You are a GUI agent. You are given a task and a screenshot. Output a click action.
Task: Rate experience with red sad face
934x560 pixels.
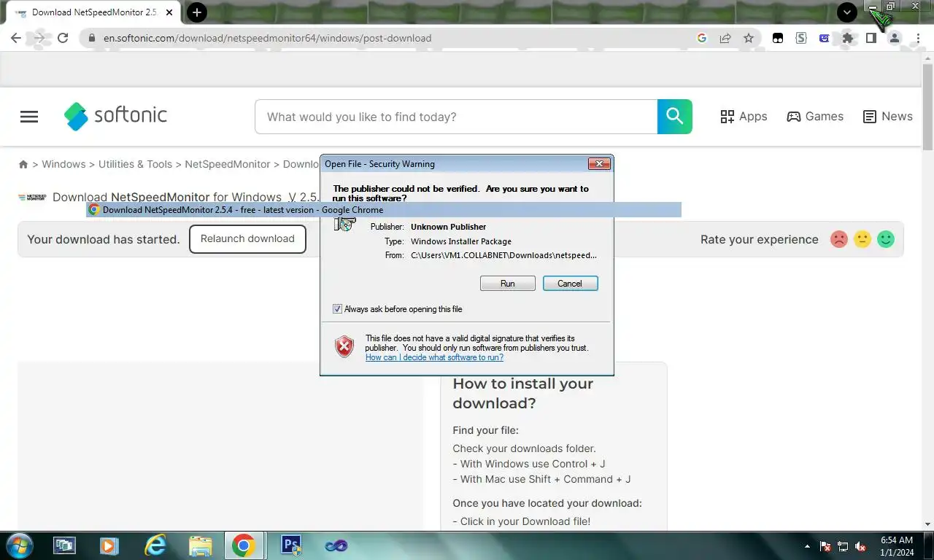point(839,239)
